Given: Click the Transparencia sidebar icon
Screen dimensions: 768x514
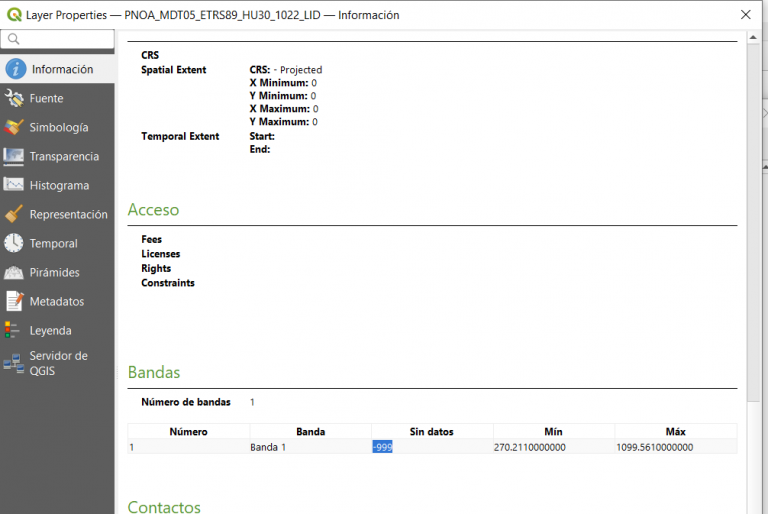Looking at the screenshot, I should [14, 156].
